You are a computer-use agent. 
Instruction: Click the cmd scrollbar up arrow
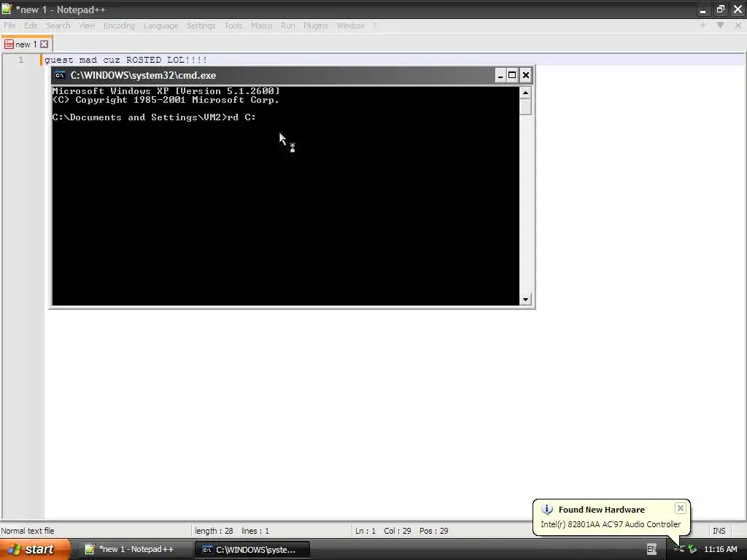tap(525, 93)
